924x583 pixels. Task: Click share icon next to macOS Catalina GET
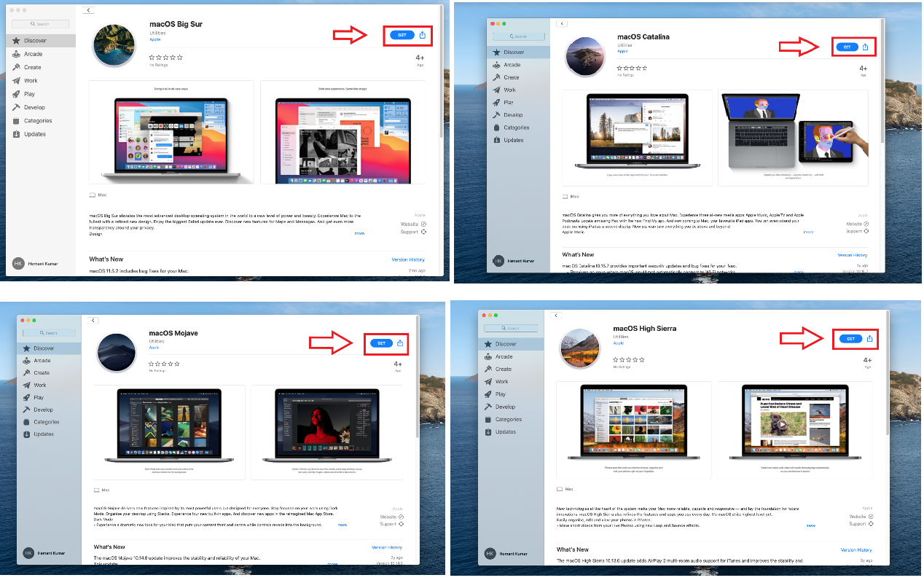point(865,47)
